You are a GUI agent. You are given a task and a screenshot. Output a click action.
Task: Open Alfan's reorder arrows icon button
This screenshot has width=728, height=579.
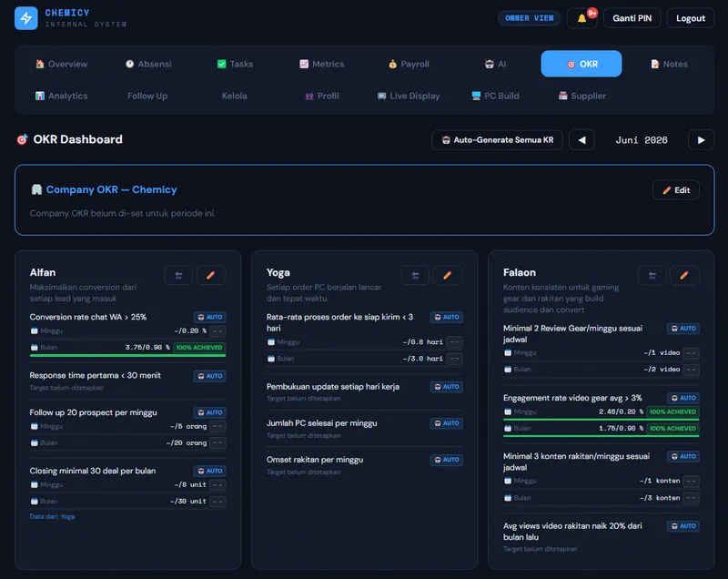pyautogui.click(x=178, y=275)
